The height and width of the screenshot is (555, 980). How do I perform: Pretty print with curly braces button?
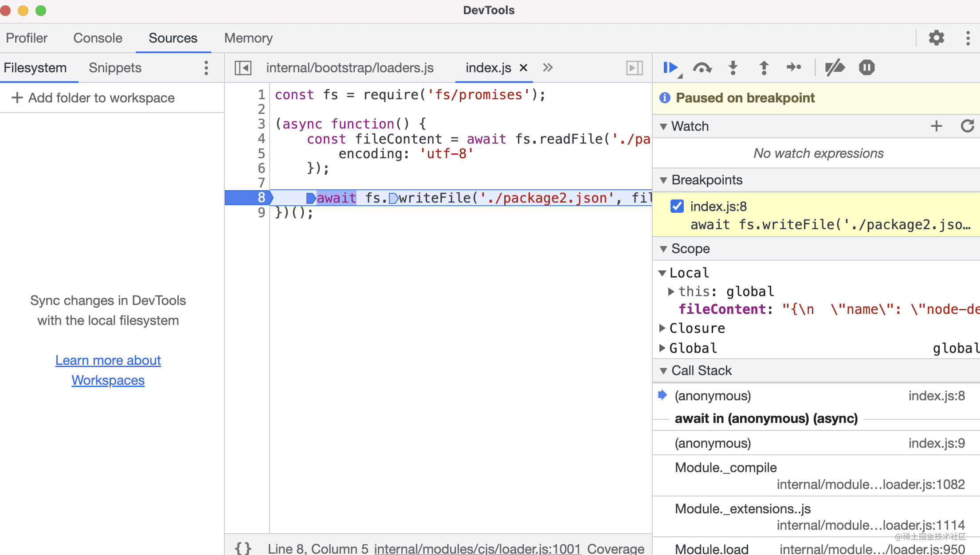[243, 548]
